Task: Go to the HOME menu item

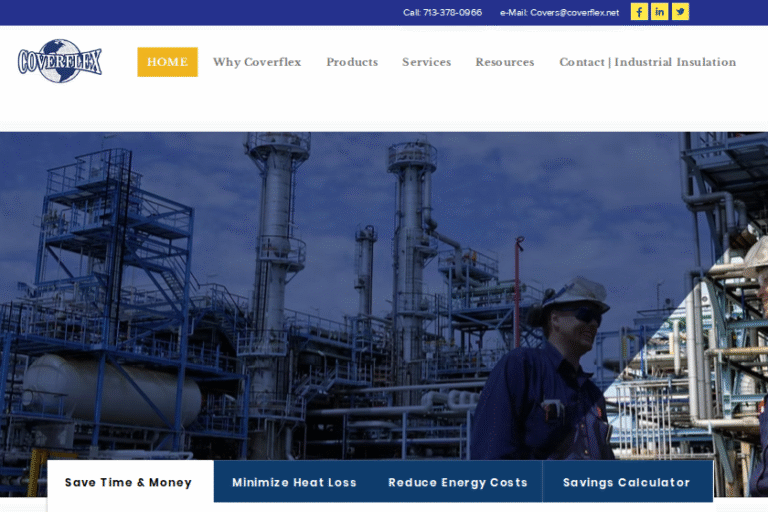Action: 167,62
